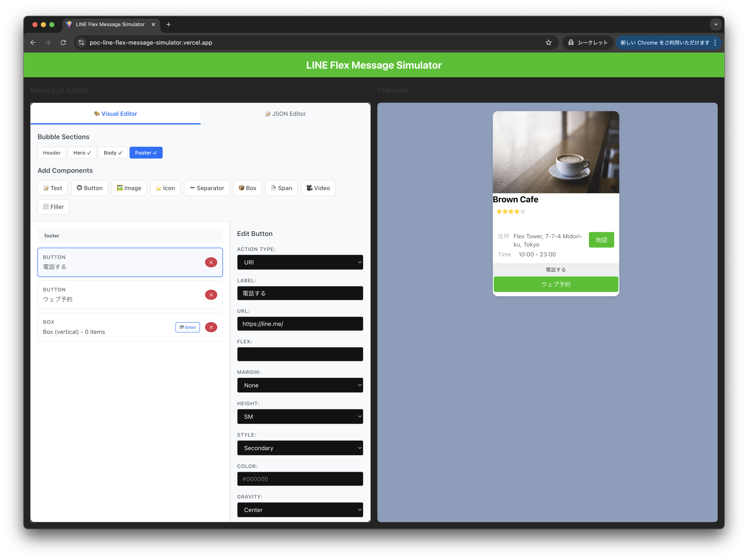Viewport: 748px width, 560px height.
Task: Open the STYLE dropdown showing Secondary
Action: (300, 448)
